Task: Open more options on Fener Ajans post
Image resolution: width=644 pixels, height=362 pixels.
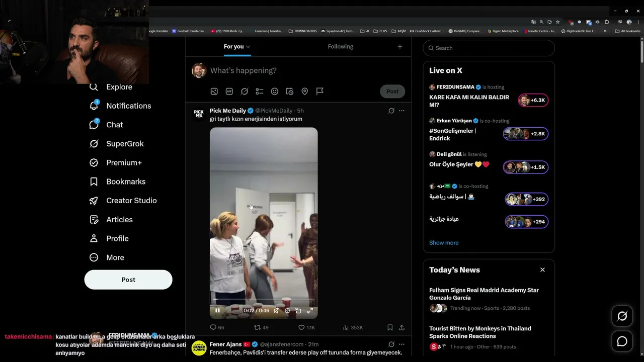Action: pos(401,344)
